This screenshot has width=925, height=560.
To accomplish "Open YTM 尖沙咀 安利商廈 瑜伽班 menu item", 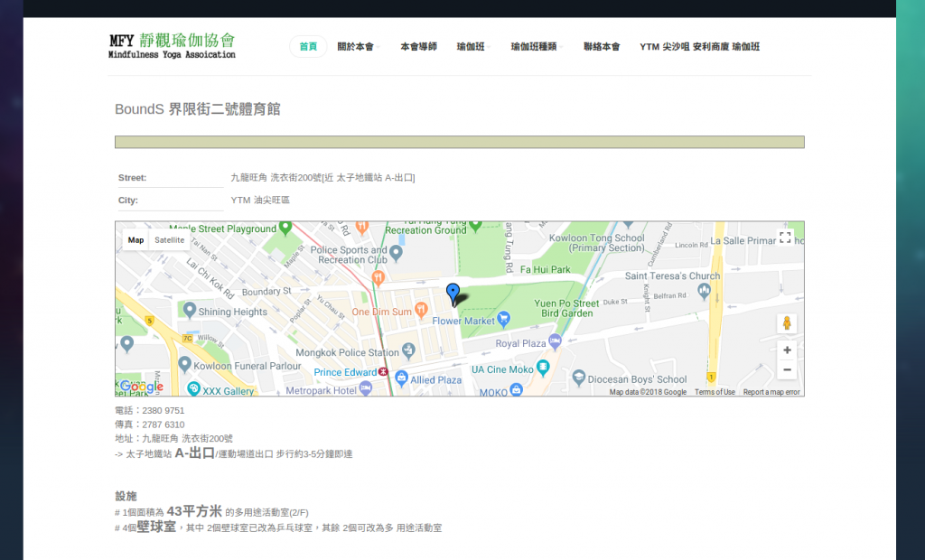I will (x=700, y=47).
